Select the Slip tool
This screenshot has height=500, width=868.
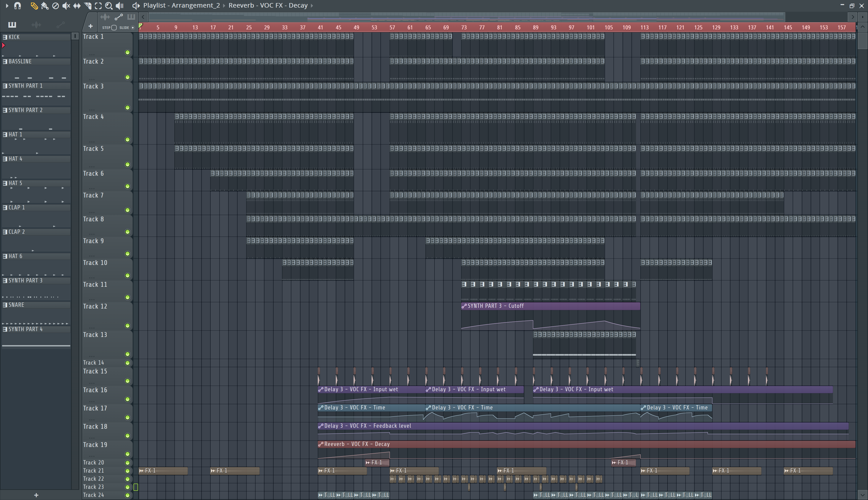pyautogui.click(x=77, y=6)
